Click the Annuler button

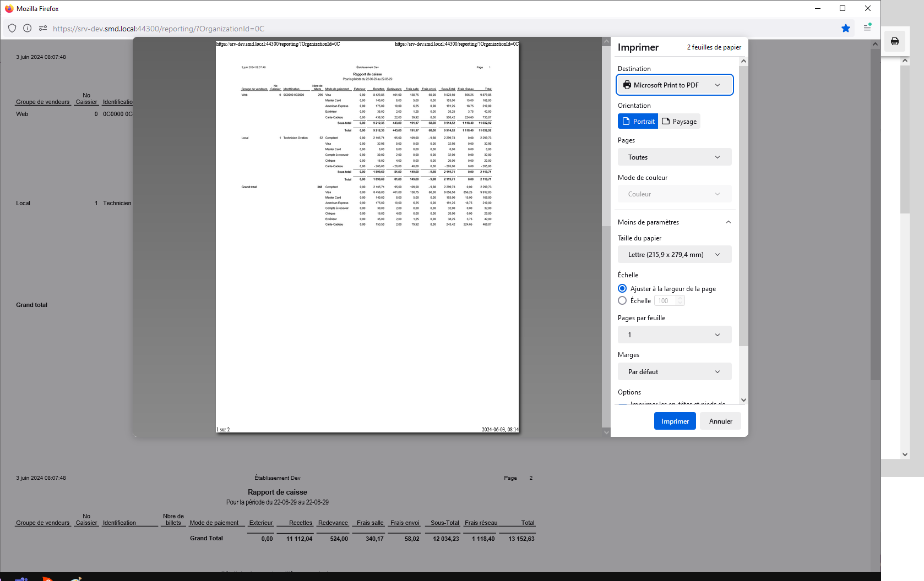tap(720, 421)
